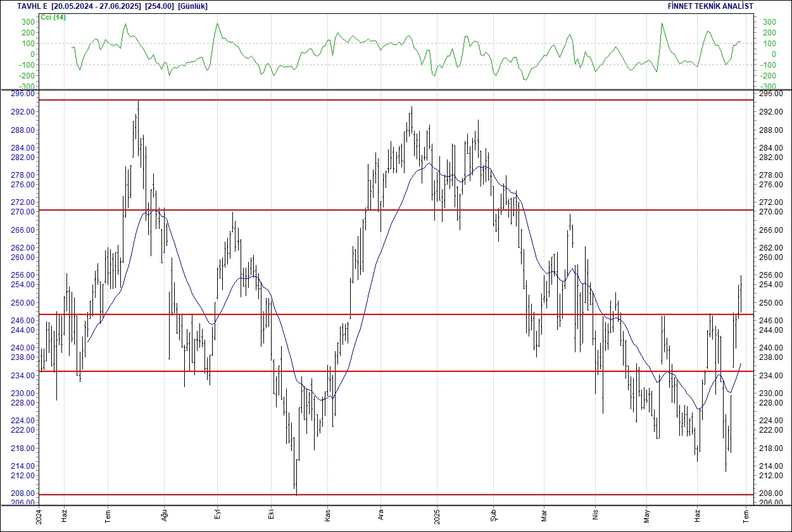792x532 pixels.
Task: Click 234.00 on the right price axis
Action: click(x=771, y=376)
